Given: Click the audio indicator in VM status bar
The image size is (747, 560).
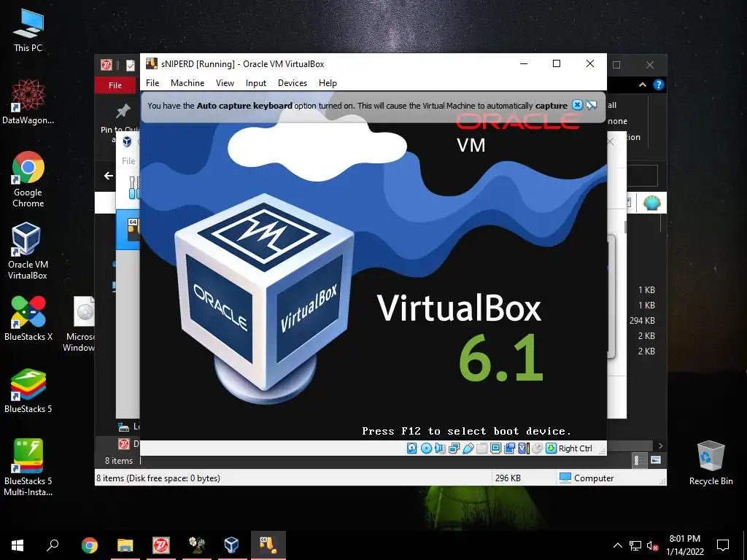Looking at the screenshot, I should [x=440, y=448].
